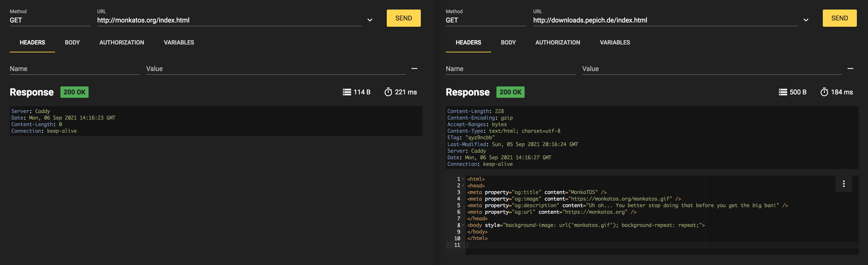
Task: Select the VARIABLES tab in the left panel
Action: [x=179, y=42]
